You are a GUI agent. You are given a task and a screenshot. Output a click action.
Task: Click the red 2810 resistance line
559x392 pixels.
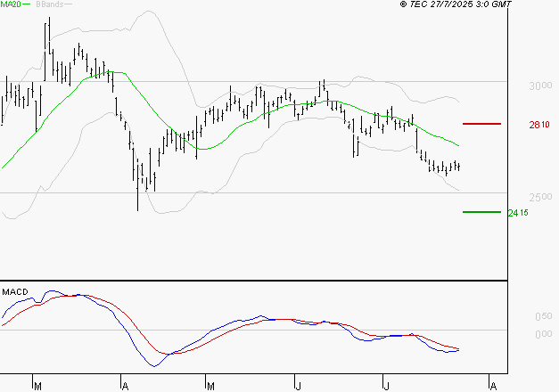point(481,124)
